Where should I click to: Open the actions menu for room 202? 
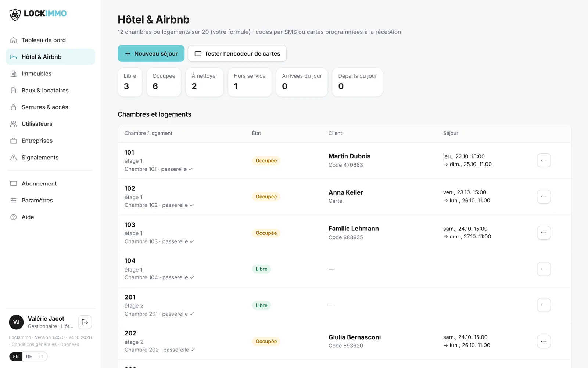544,342
